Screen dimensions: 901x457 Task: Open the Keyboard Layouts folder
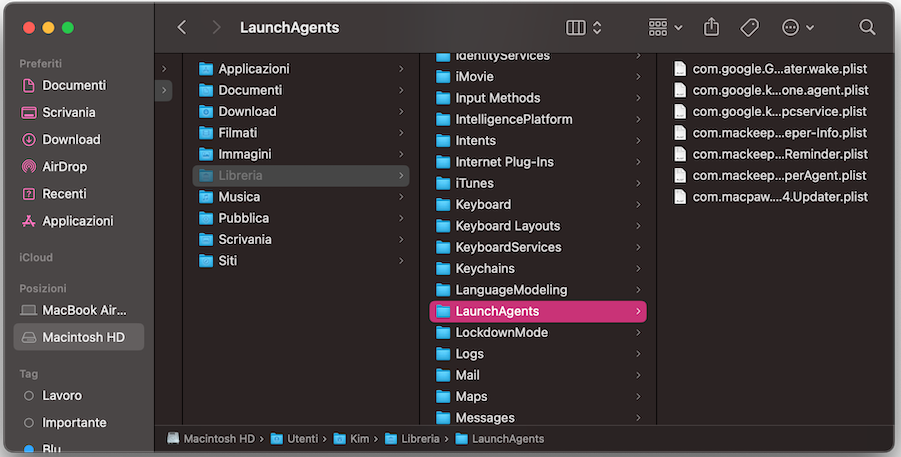point(538,225)
